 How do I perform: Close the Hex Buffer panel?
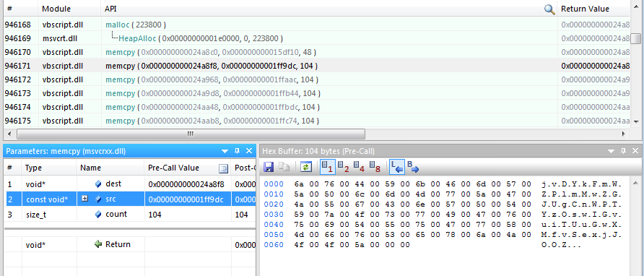point(635,152)
